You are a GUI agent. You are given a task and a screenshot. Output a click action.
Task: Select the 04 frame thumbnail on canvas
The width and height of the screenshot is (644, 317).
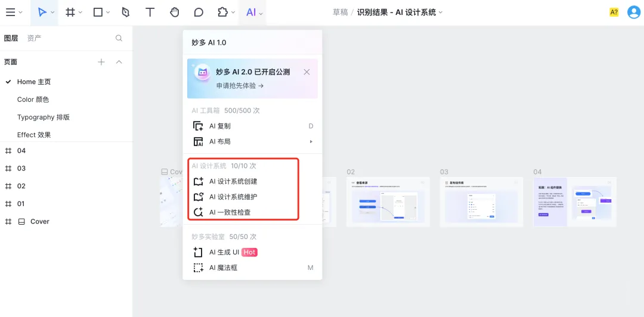[x=575, y=201]
